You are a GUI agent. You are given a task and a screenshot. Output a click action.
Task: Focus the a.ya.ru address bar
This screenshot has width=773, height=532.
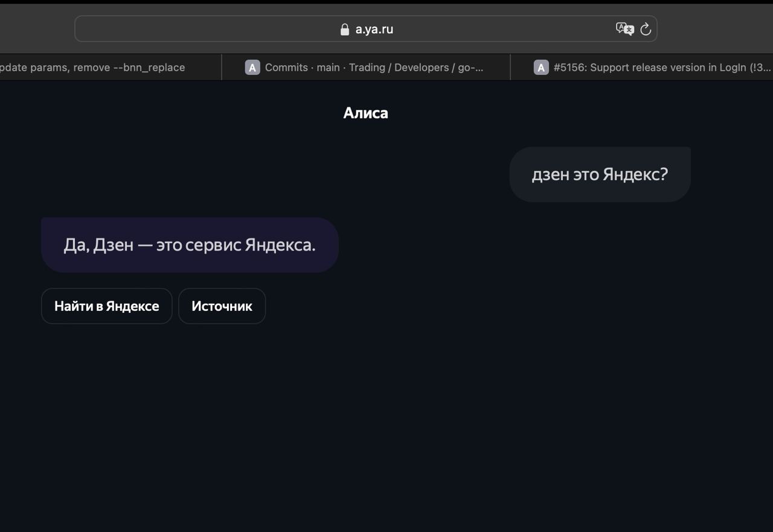click(x=366, y=29)
